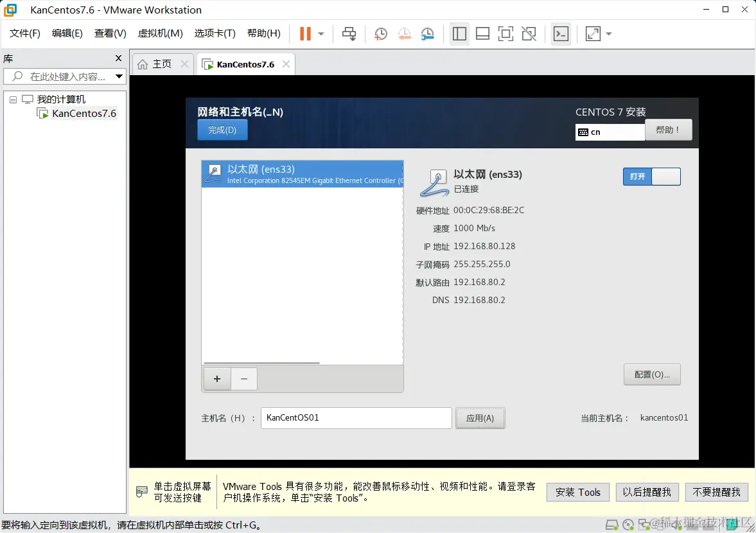
Task: Click inside the 主机名 input field
Action: tap(356, 418)
